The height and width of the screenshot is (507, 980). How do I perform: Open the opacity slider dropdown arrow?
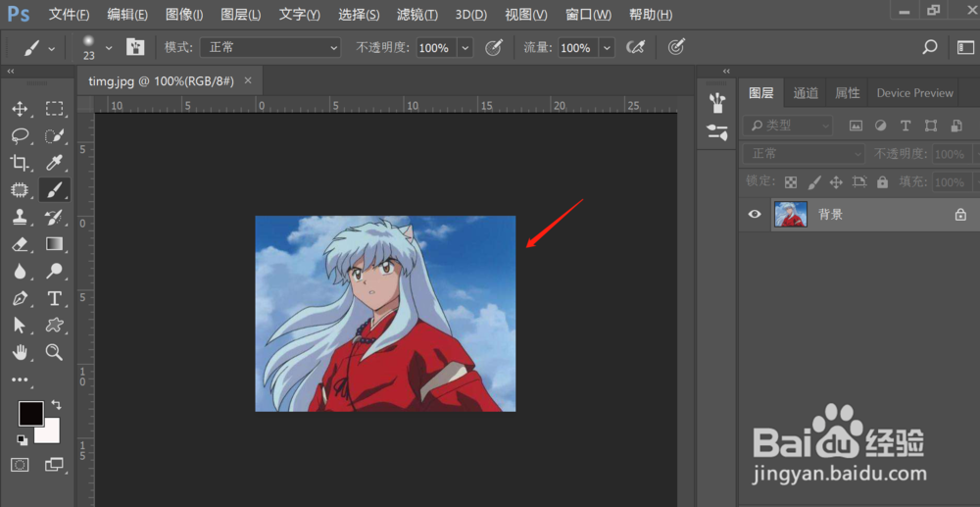[465, 47]
